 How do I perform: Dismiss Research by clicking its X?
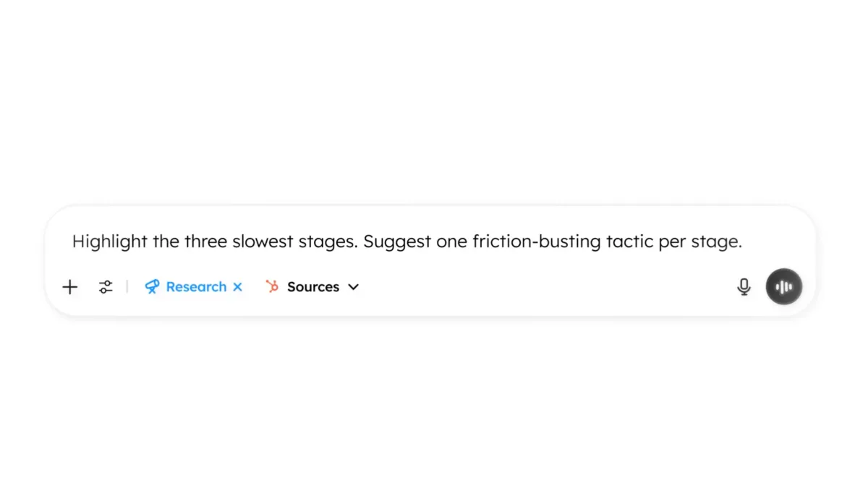click(x=238, y=287)
